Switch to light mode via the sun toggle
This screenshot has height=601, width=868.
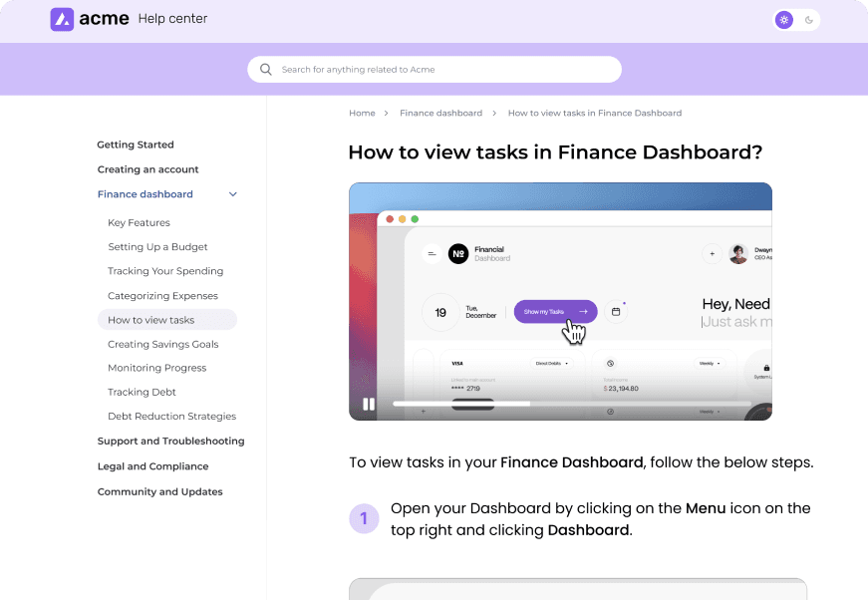[783, 19]
